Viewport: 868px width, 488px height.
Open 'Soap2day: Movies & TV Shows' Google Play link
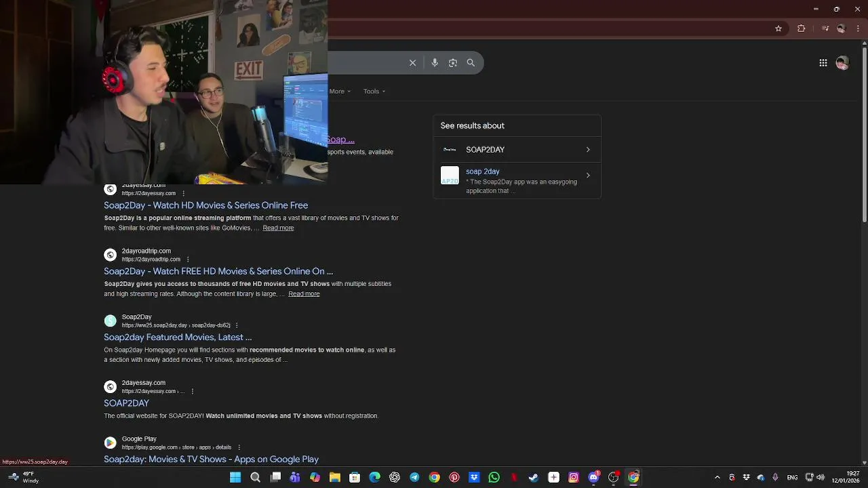211,460
